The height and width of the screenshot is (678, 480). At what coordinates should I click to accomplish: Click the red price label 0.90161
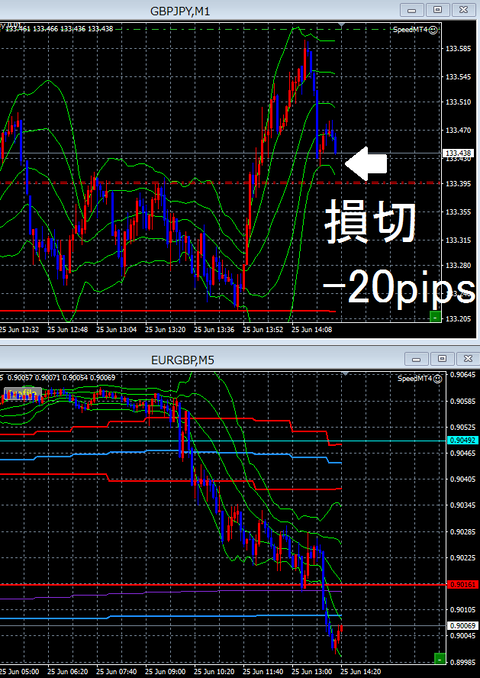tap(463, 585)
